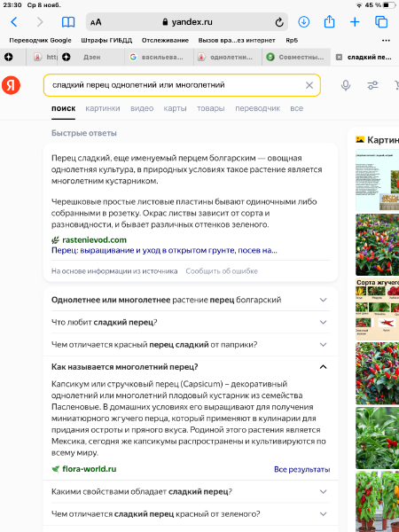This screenshot has width=399, height=532.
Task: Expand "Что любит сладкий перец?" question
Action: (191, 322)
